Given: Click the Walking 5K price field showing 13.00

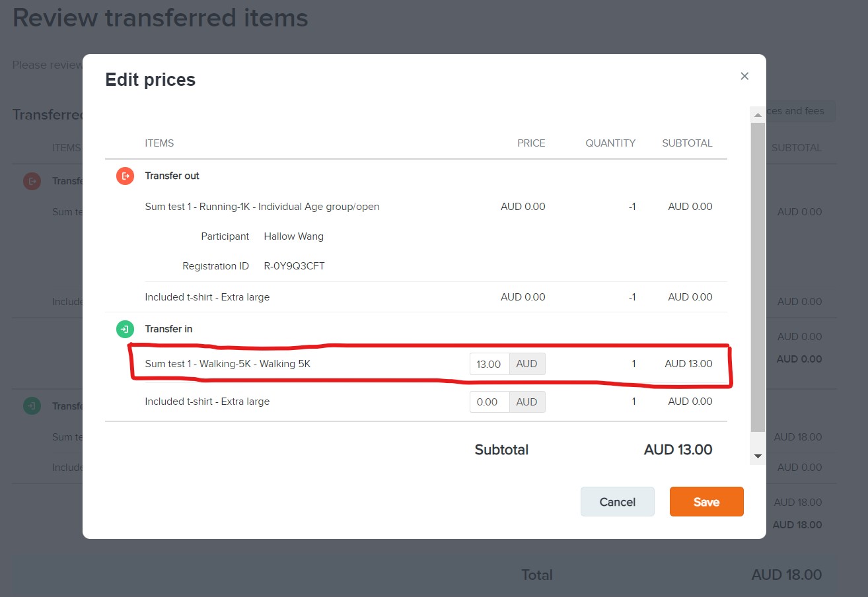Looking at the screenshot, I should (x=489, y=364).
